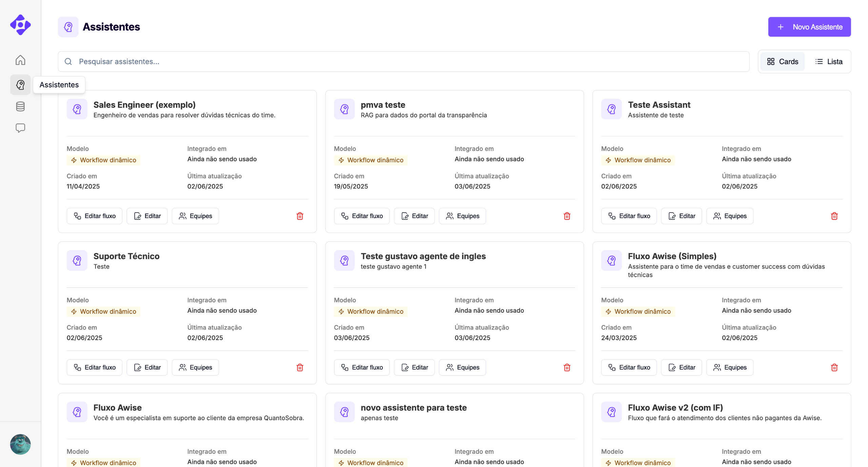Viewport: 868px width, 467px height.
Task: Click trash icon on Teste Assistant card
Action: point(834,216)
